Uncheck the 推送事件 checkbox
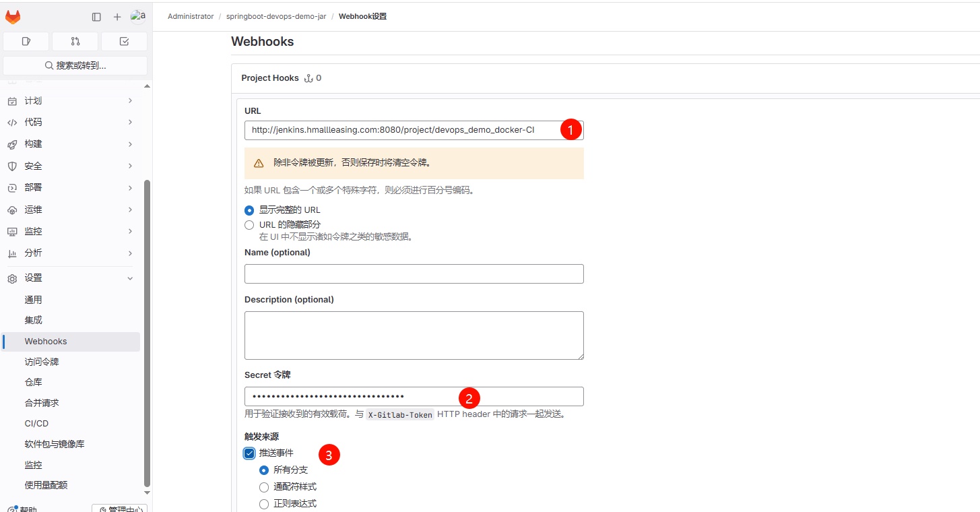The height and width of the screenshot is (512, 980). 249,453
